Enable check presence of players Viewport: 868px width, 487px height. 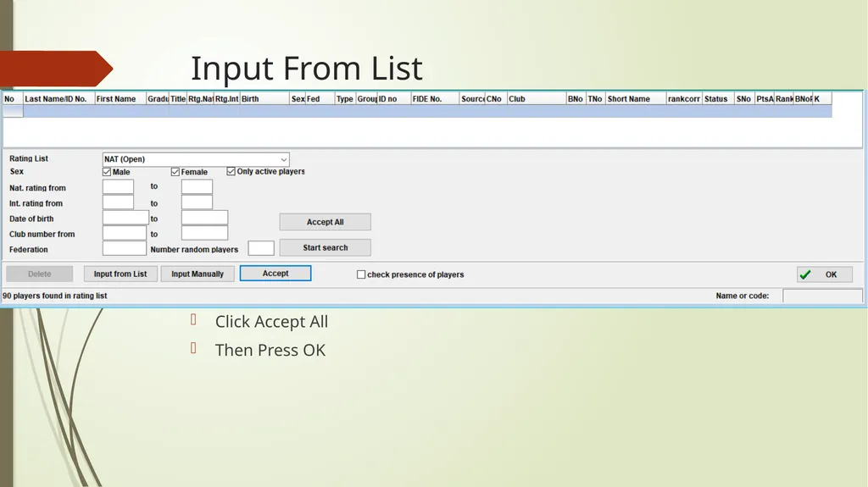[361, 274]
